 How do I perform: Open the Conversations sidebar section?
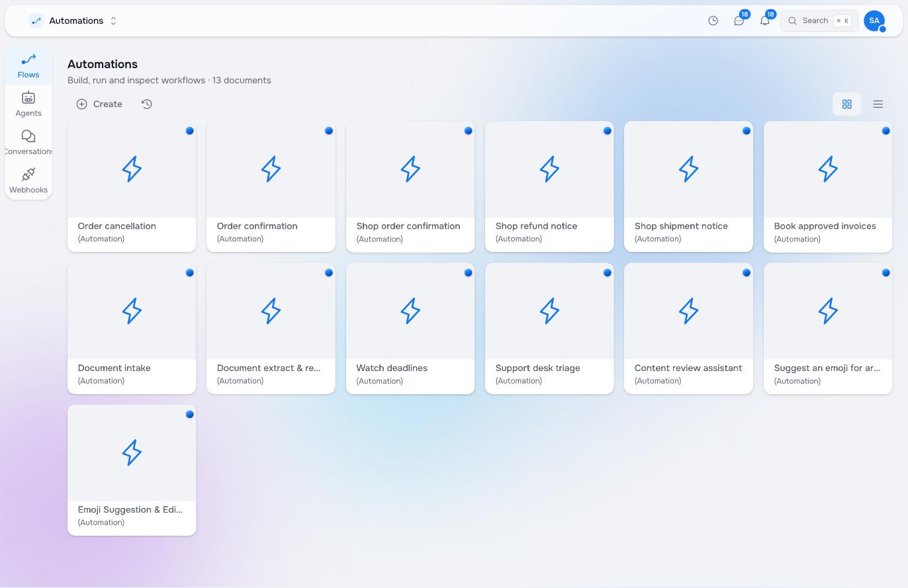click(28, 143)
